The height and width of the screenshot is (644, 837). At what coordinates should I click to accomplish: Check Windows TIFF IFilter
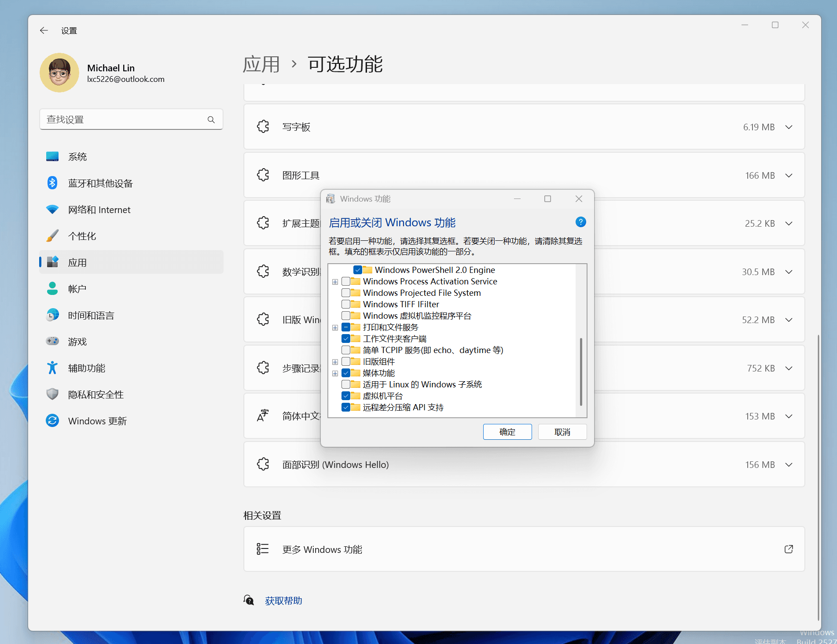coord(346,304)
